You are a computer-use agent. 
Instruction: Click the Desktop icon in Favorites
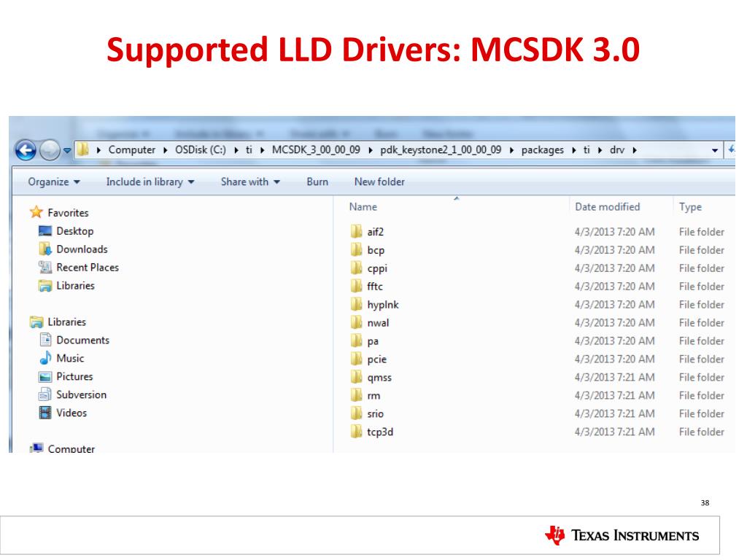(45, 231)
